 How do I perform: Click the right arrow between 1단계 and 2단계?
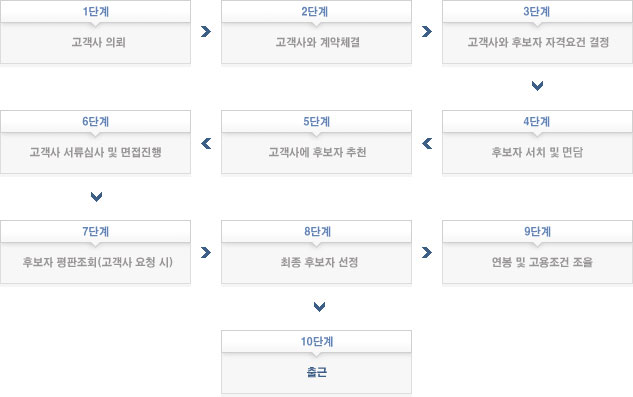tap(206, 32)
